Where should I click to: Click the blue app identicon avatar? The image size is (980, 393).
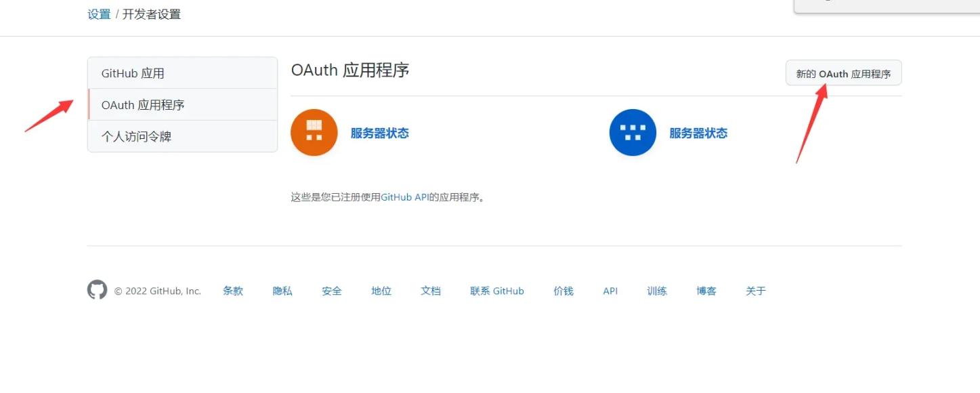(633, 133)
